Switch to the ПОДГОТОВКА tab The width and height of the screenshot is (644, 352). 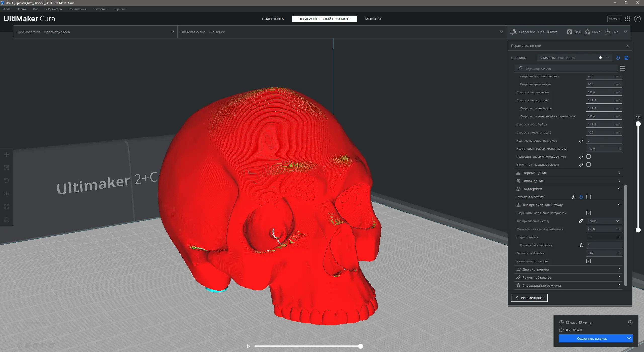(x=273, y=19)
